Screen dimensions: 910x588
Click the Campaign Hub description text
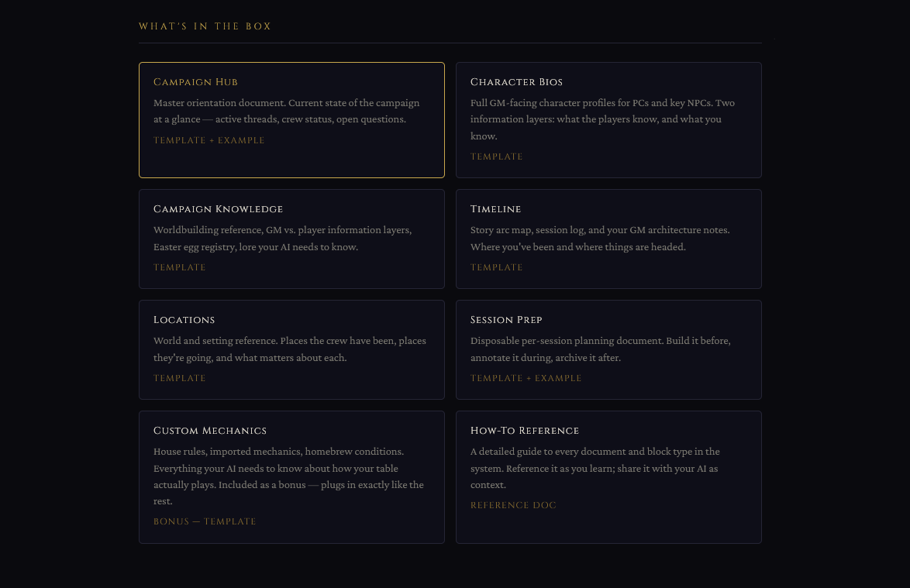[x=286, y=111]
